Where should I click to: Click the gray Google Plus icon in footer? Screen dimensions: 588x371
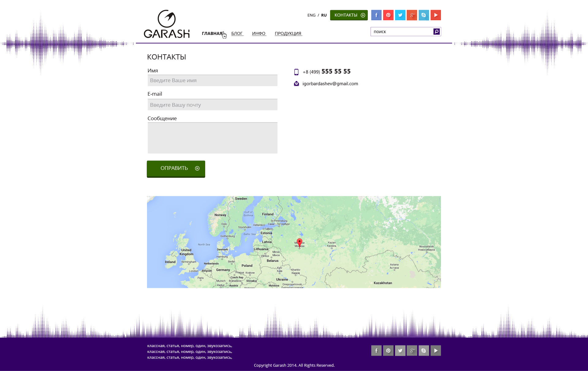(x=412, y=350)
